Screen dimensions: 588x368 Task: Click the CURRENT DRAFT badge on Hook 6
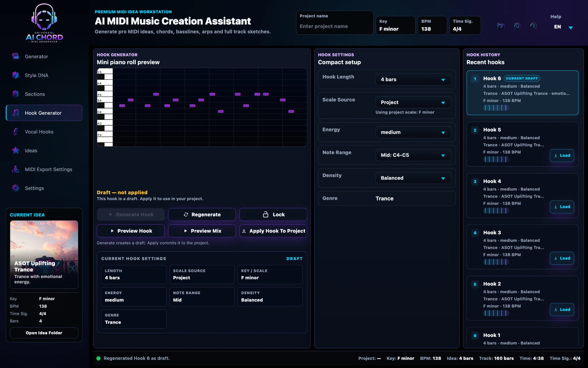522,78
